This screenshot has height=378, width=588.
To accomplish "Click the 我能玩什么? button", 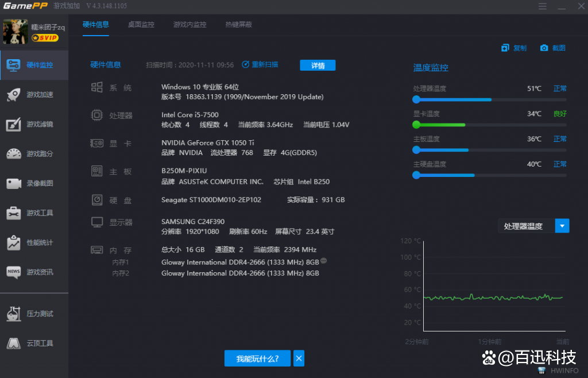I will [x=257, y=358].
